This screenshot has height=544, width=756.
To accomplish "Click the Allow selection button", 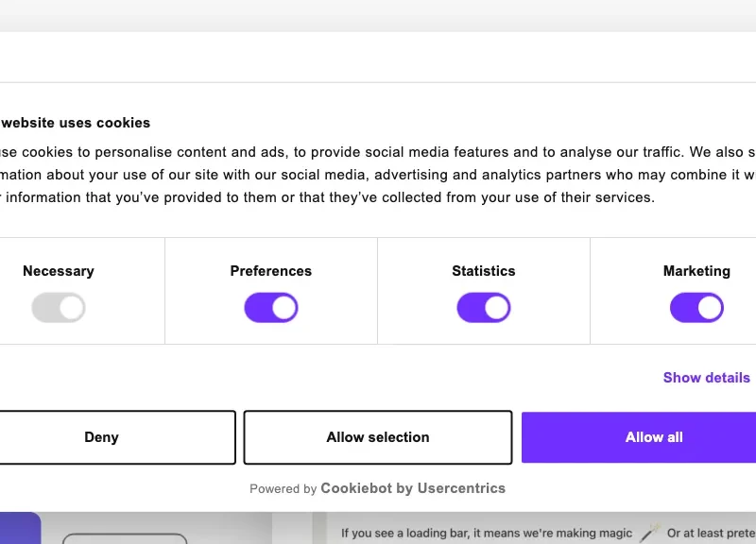I will tap(378, 437).
